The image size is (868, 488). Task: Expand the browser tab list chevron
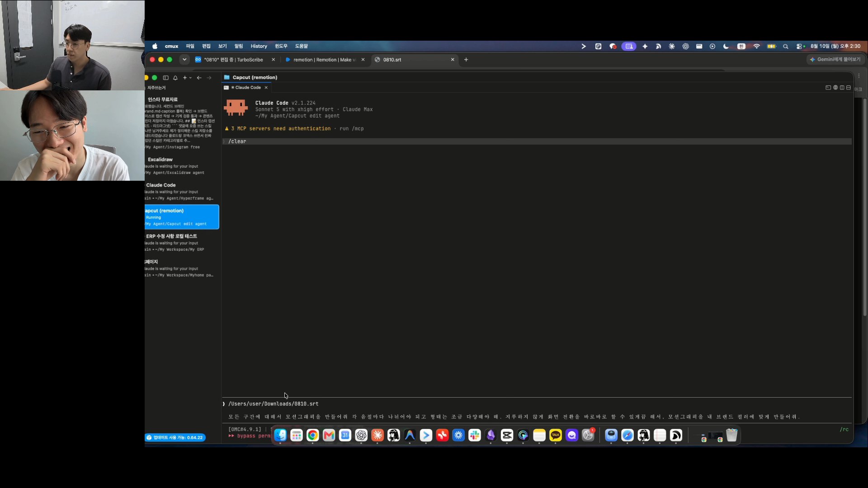point(184,60)
